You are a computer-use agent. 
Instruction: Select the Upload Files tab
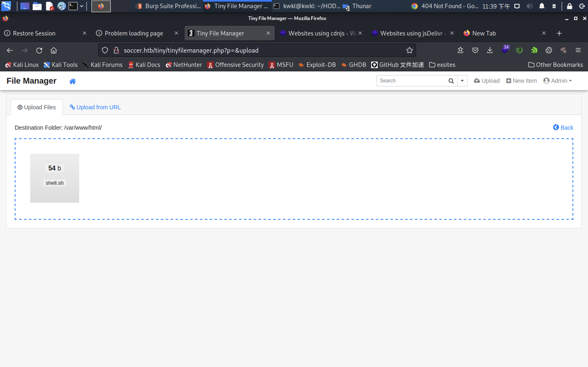[37, 107]
